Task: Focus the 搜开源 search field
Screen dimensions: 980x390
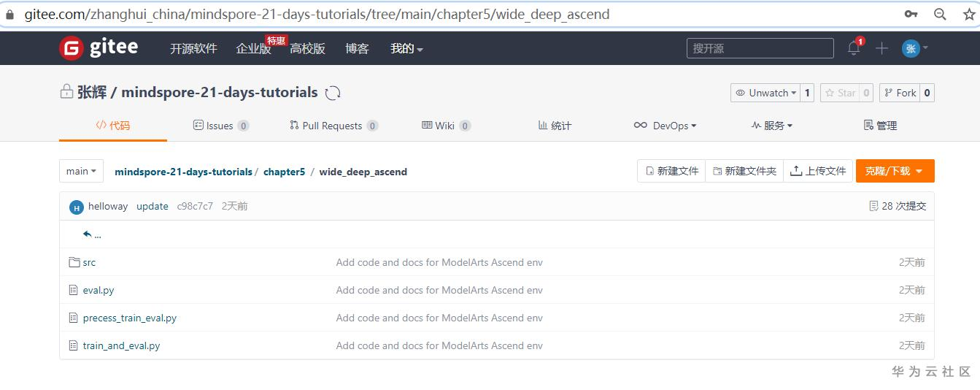Action: pyautogui.click(x=760, y=48)
